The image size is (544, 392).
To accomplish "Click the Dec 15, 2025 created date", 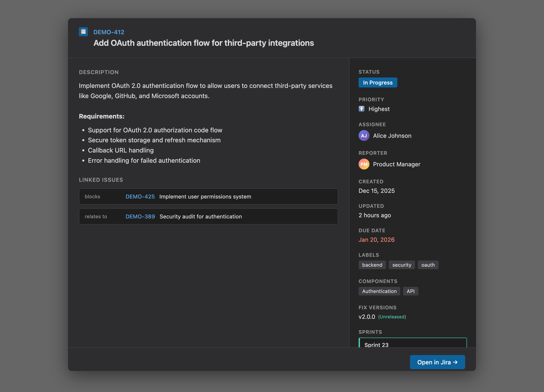I will tap(376, 191).
